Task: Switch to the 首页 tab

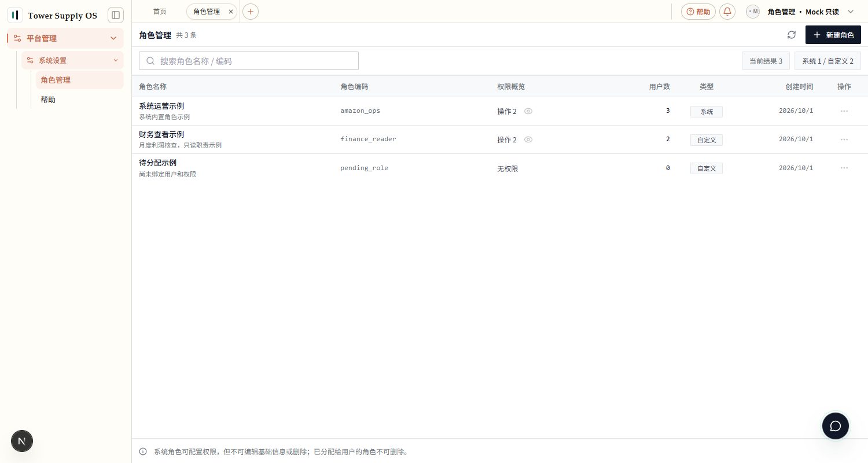Action: click(160, 12)
